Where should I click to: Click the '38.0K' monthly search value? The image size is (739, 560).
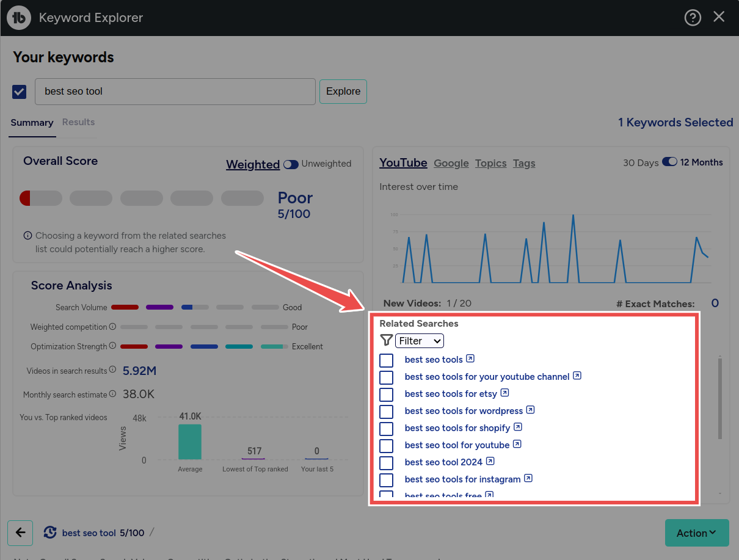(139, 395)
